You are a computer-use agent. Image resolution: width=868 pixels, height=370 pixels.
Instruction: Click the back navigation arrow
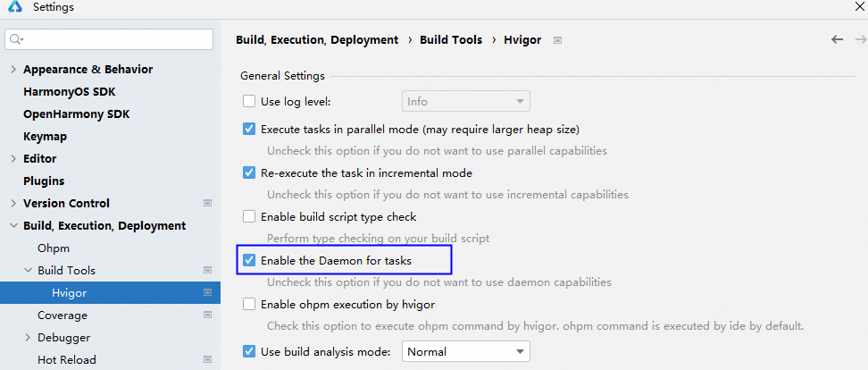tap(837, 40)
